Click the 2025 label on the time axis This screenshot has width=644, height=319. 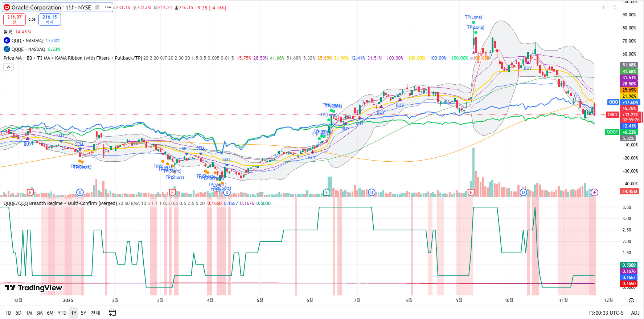(x=68, y=300)
